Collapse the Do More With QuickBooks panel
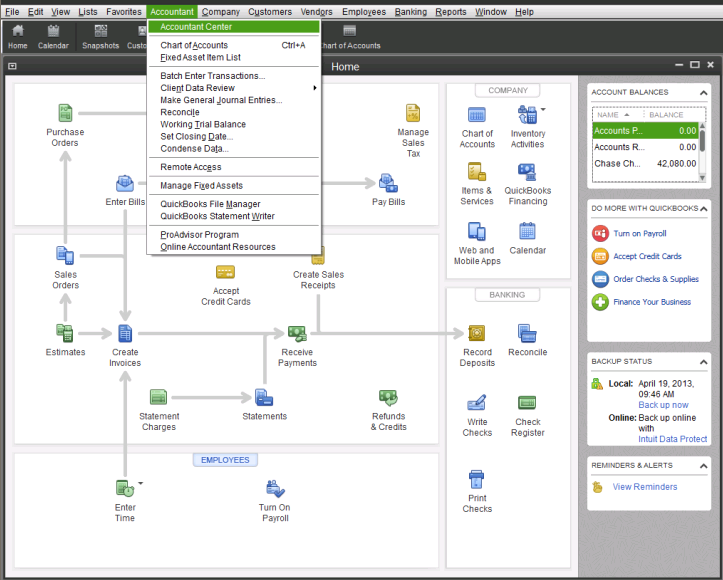723x580 pixels. [703, 209]
